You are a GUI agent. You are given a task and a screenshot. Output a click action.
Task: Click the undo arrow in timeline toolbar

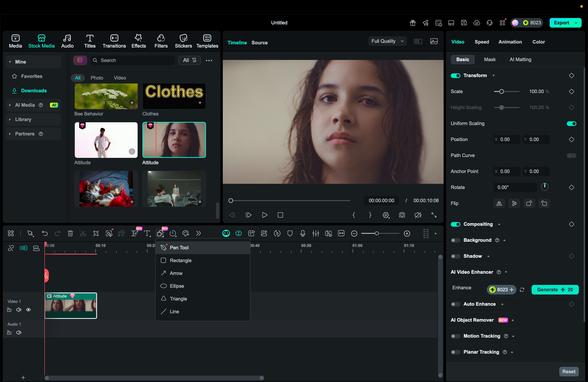pos(45,233)
